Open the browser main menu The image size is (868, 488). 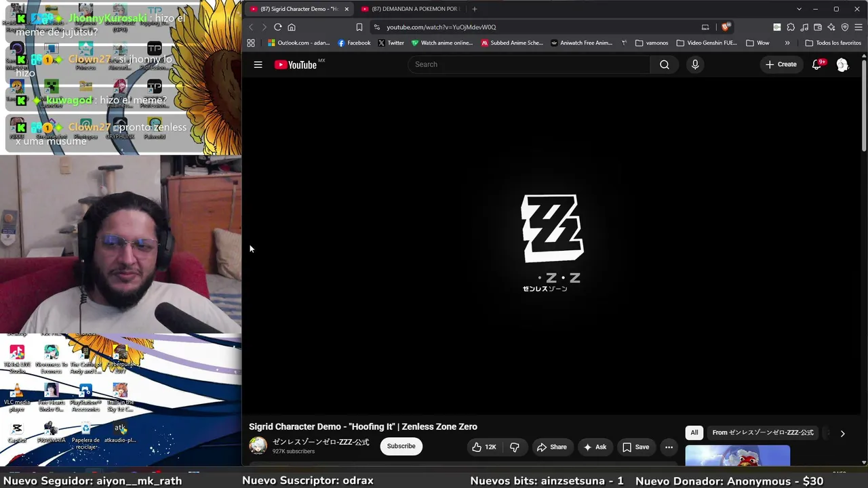pyautogui.click(x=859, y=27)
